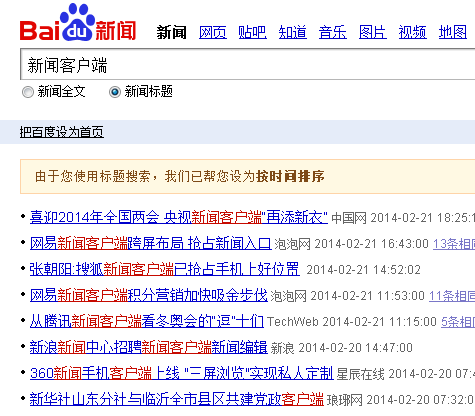Open headline 从腾讯新闻客户端看冬奥会的"逗"士们

pyautogui.click(x=147, y=321)
